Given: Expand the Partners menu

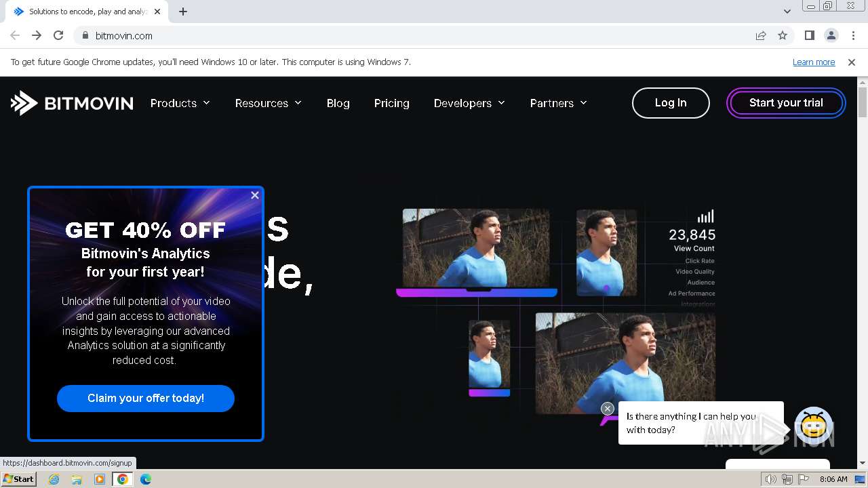Looking at the screenshot, I should (x=559, y=103).
